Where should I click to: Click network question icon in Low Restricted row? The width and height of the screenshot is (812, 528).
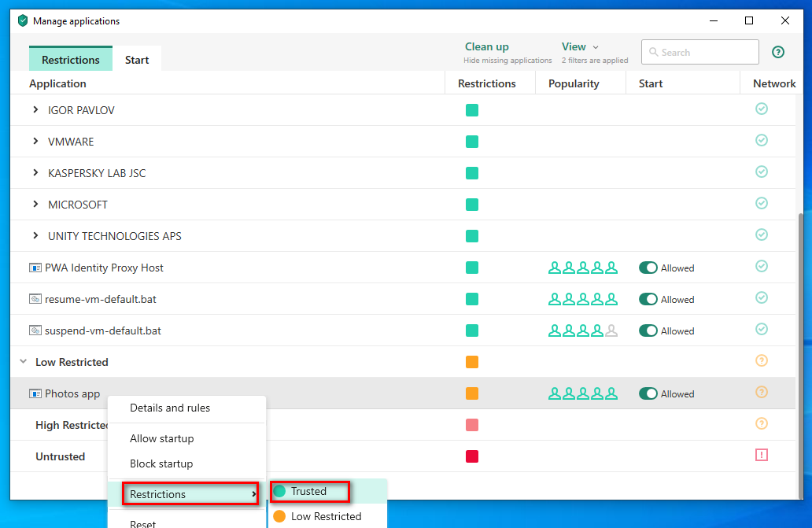pyautogui.click(x=762, y=361)
